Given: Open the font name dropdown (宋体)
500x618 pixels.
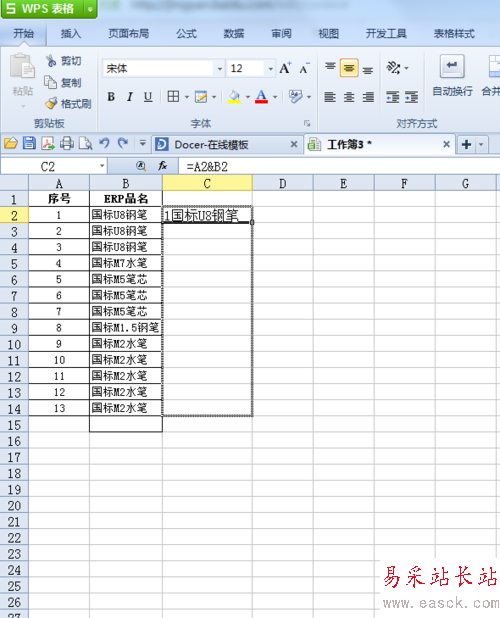Looking at the screenshot, I should pyautogui.click(x=219, y=69).
